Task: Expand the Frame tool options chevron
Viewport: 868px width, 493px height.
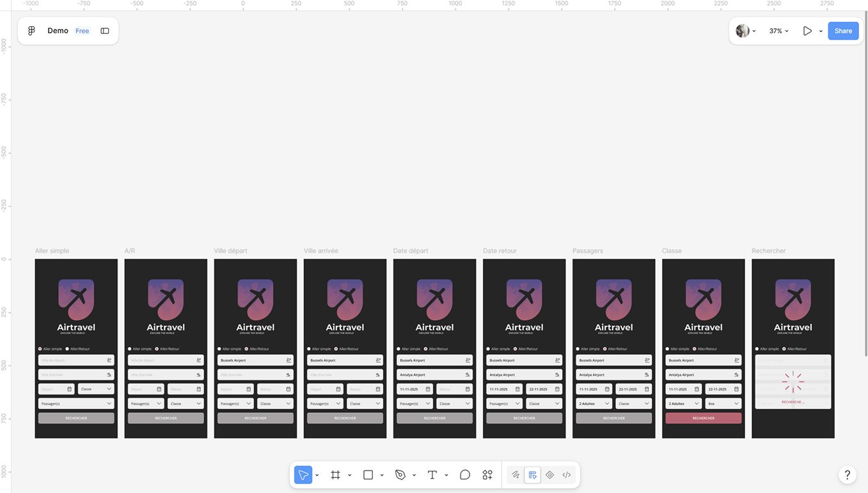Action: 349,475
